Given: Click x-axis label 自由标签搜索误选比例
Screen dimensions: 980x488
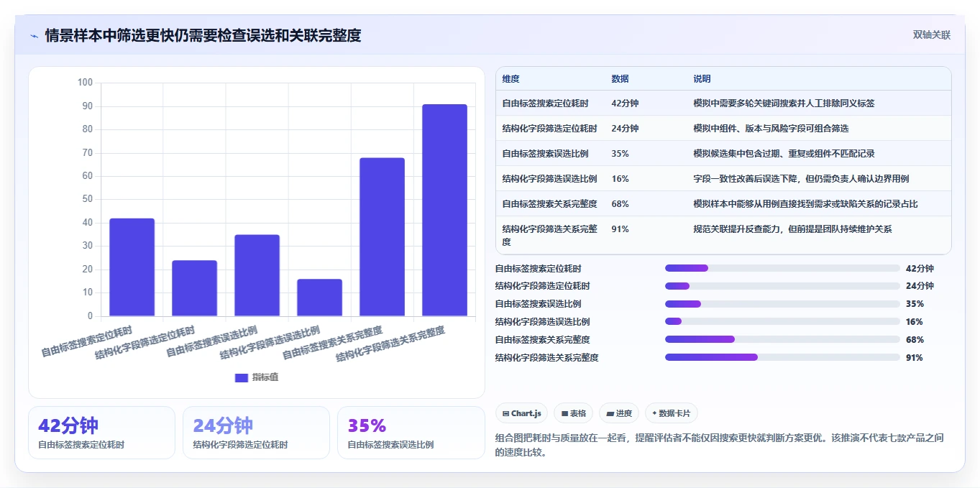Looking at the screenshot, I should click(211, 341).
